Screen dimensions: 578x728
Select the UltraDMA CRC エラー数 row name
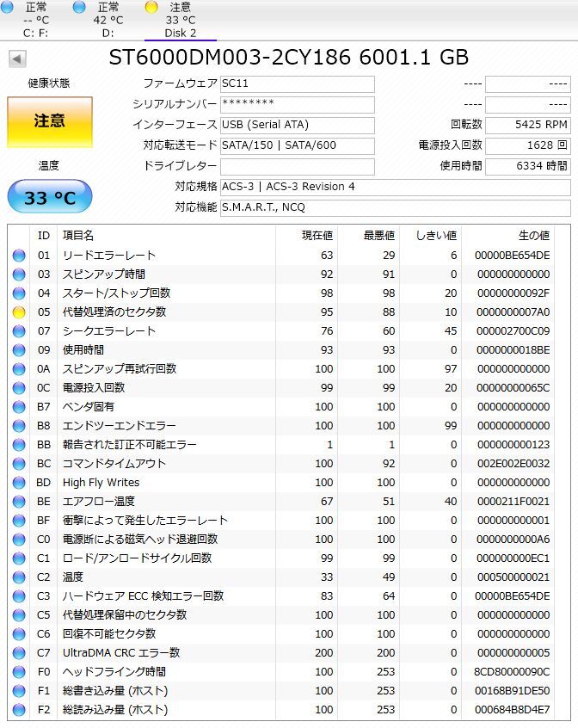(121, 653)
